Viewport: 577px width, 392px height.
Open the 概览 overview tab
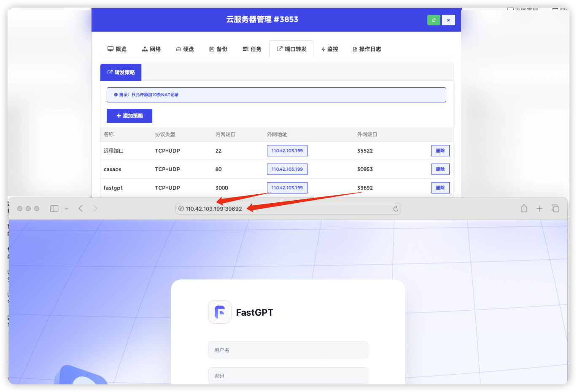(117, 49)
